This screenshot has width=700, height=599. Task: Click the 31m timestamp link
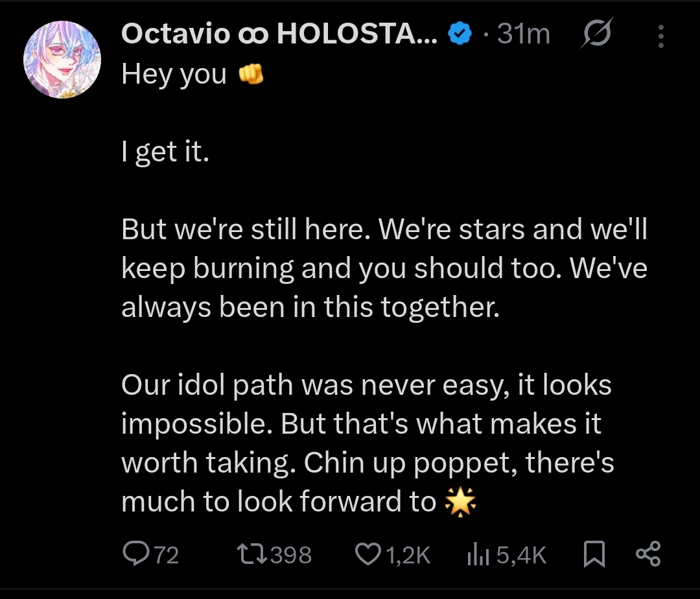[x=524, y=35]
